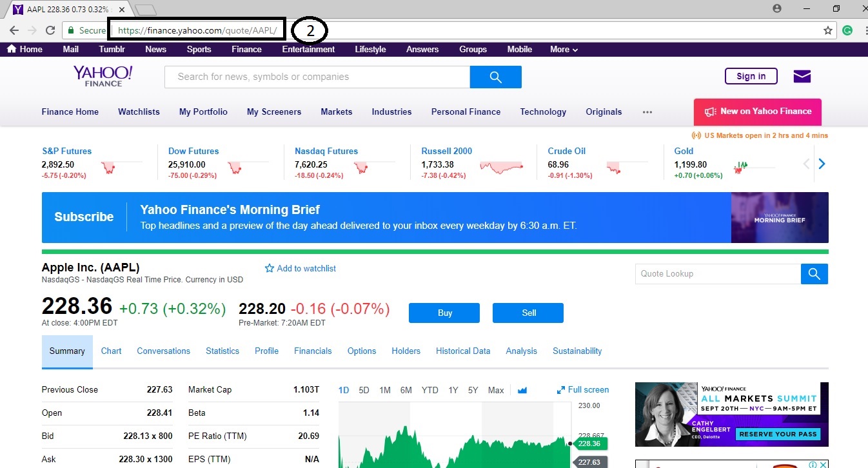868x468 pixels.
Task: Open the green Grammarly extension icon
Action: pyautogui.click(x=847, y=30)
